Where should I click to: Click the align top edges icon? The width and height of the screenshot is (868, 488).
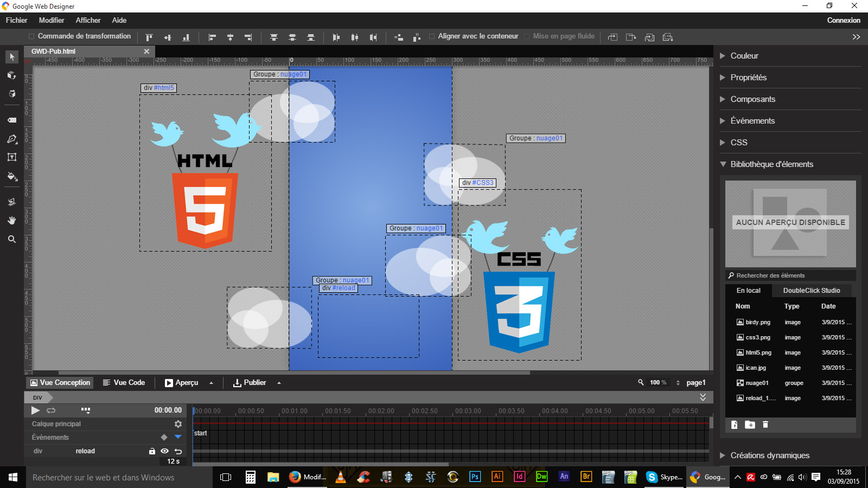[149, 37]
